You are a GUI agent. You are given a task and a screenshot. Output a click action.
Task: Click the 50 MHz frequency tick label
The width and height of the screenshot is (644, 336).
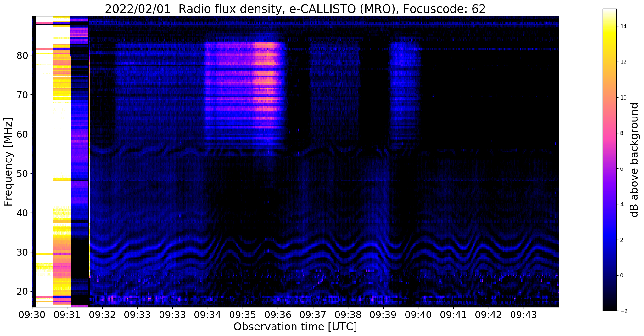tap(23, 174)
